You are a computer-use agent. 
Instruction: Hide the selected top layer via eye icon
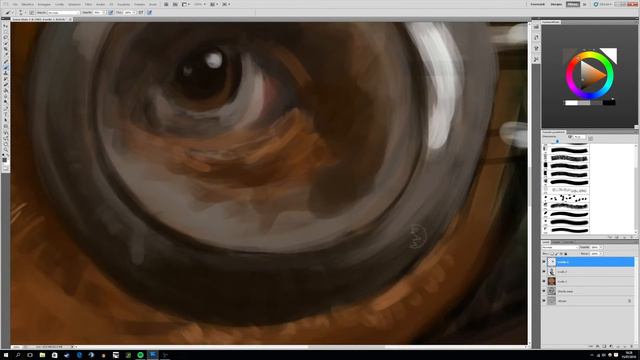coord(544,262)
